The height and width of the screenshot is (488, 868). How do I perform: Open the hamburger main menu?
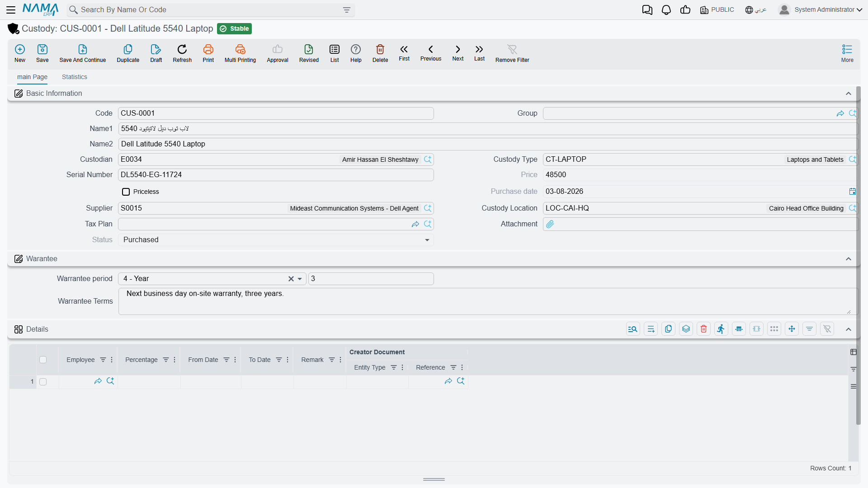tap(11, 9)
